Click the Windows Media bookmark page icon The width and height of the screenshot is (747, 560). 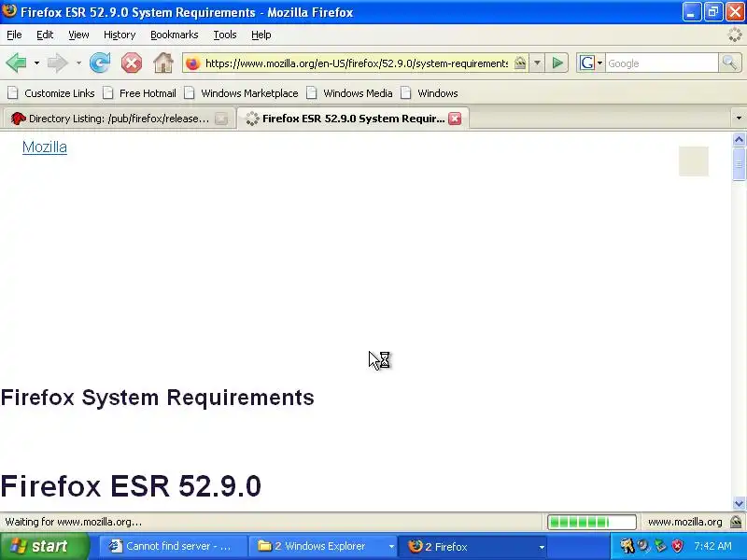(312, 92)
